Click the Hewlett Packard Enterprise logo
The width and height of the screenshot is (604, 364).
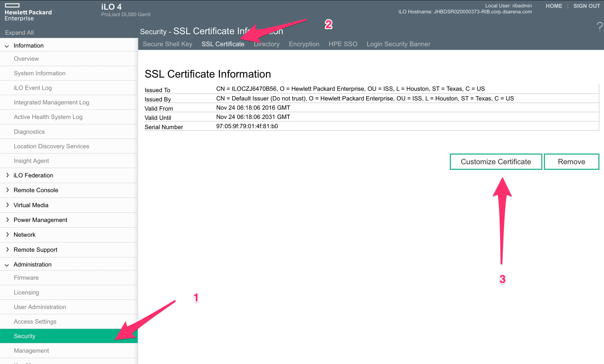[28, 12]
